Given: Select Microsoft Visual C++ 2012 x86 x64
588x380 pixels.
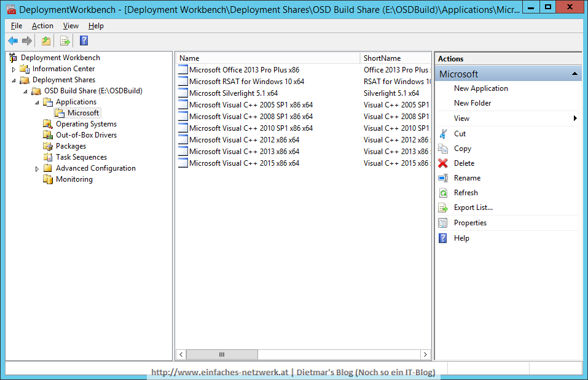Looking at the screenshot, I should [244, 140].
